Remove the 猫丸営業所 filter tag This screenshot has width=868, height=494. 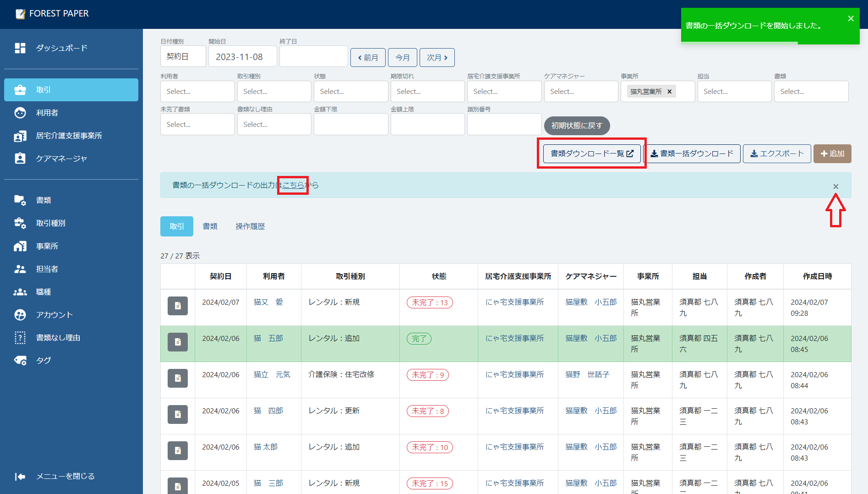click(669, 92)
